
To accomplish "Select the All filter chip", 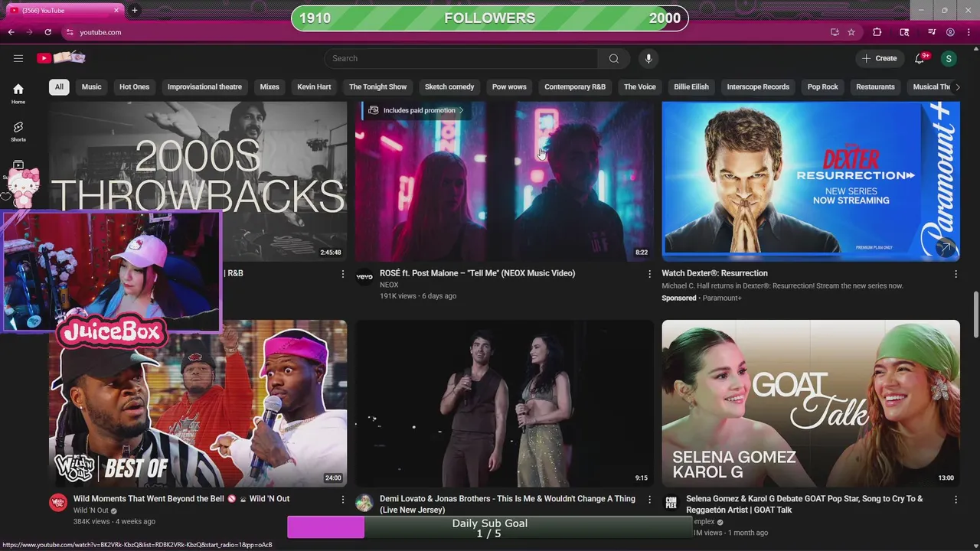I will [x=59, y=86].
